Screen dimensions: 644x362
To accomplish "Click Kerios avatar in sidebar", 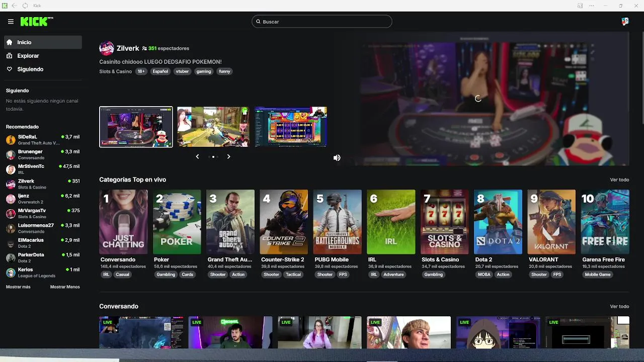I will [11, 273].
